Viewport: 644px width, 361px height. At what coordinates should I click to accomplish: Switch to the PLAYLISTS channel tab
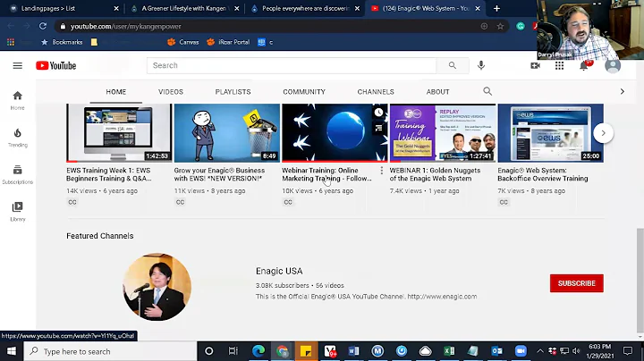(233, 92)
